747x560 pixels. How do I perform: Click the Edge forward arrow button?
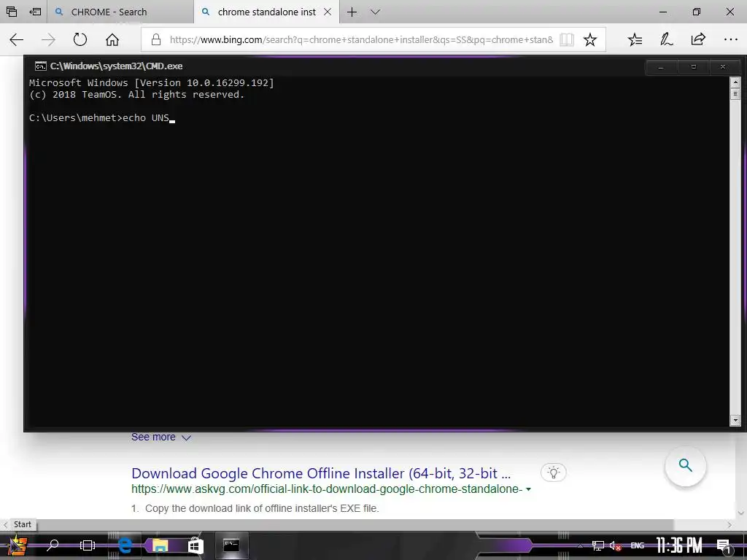click(48, 39)
